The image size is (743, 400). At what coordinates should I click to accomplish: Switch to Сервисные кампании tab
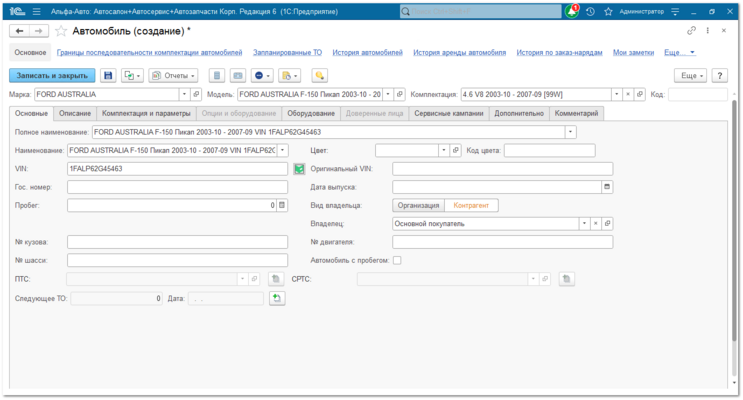pos(449,113)
